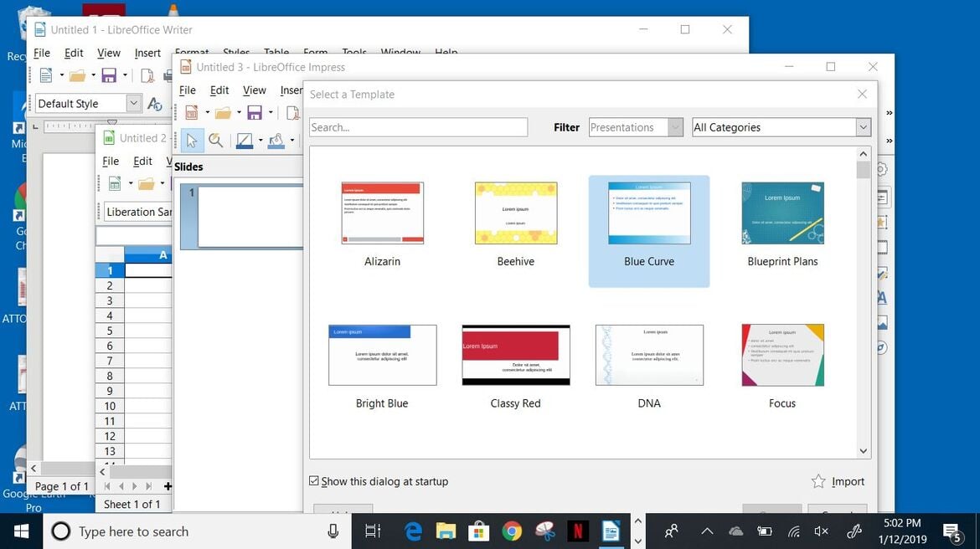Viewport: 980px width, 549px height.
Task: Open Netflix from the taskbar
Action: (x=578, y=531)
